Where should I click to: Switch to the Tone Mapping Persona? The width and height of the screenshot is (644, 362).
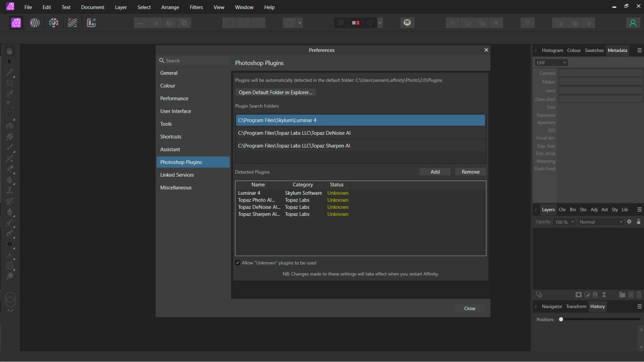pos(72,23)
